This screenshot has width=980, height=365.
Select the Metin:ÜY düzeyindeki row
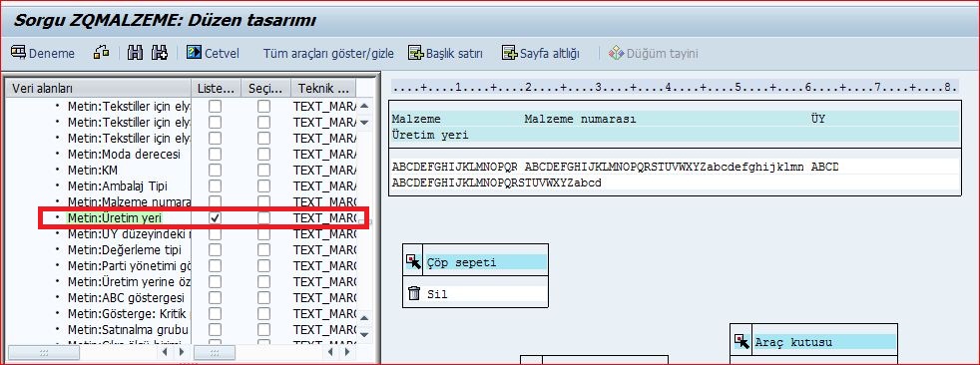(x=129, y=233)
